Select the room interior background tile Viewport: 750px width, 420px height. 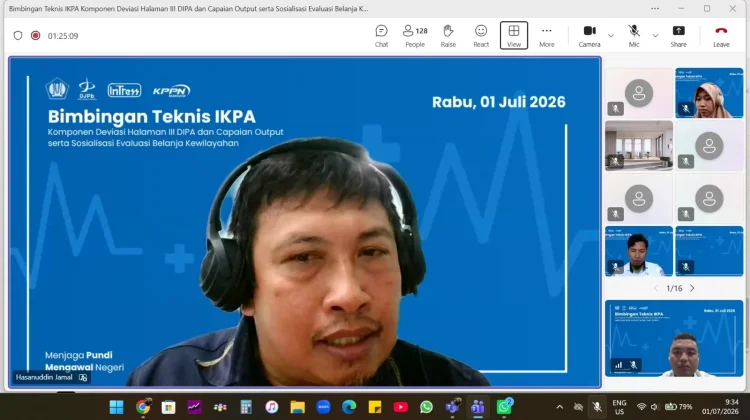pos(639,145)
